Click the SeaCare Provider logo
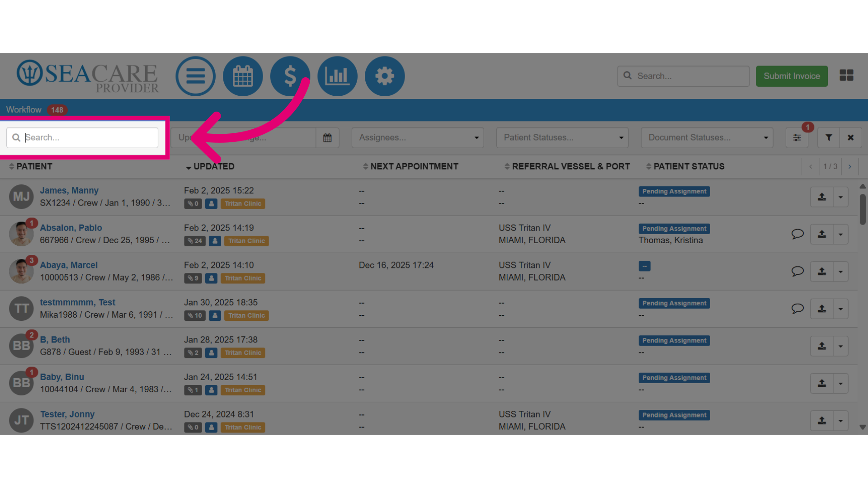The width and height of the screenshot is (868, 488). pyautogui.click(x=88, y=76)
